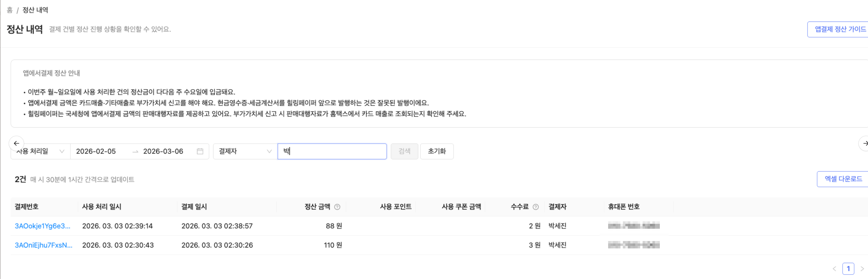Go to next page with right chevron
The width and height of the screenshot is (868, 279).
pos(862,269)
